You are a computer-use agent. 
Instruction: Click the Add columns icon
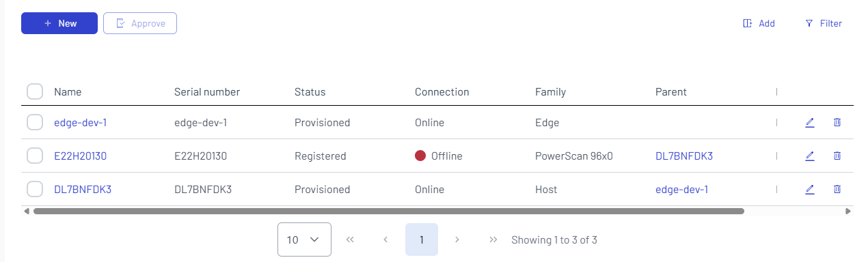[747, 23]
